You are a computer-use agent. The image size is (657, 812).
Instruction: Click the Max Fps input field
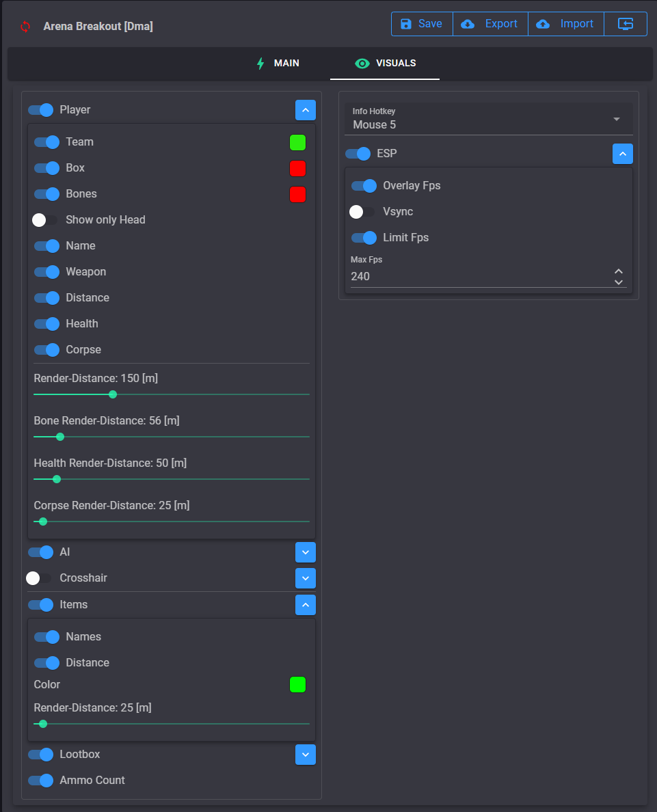click(x=479, y=277)
